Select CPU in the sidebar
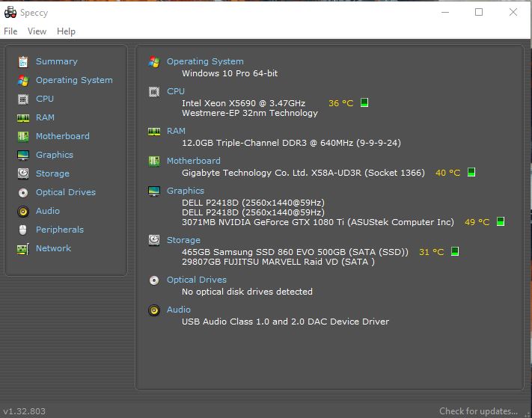 pyautogui.click(x=45, y=99)
